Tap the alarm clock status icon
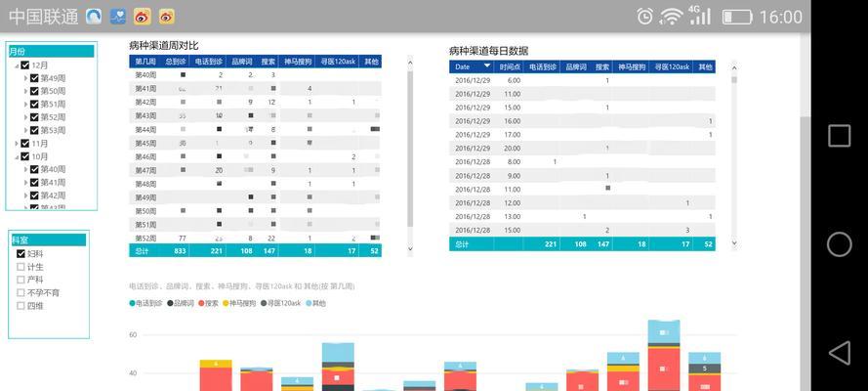This screenshot has width=868, height=391. [x=644, y=17]
